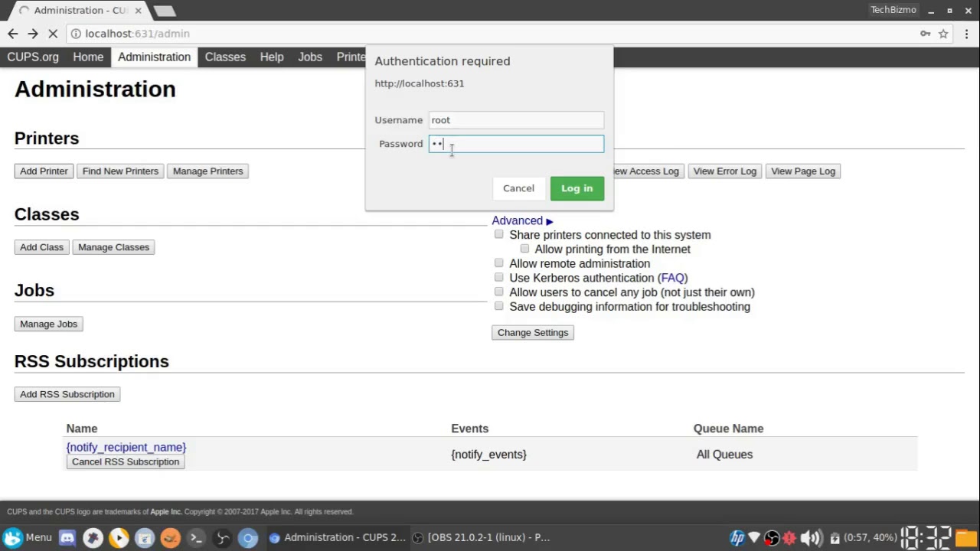This screenshot has width=980, height=551.
Task: Open the Classes nav tab
Action: 225,57
